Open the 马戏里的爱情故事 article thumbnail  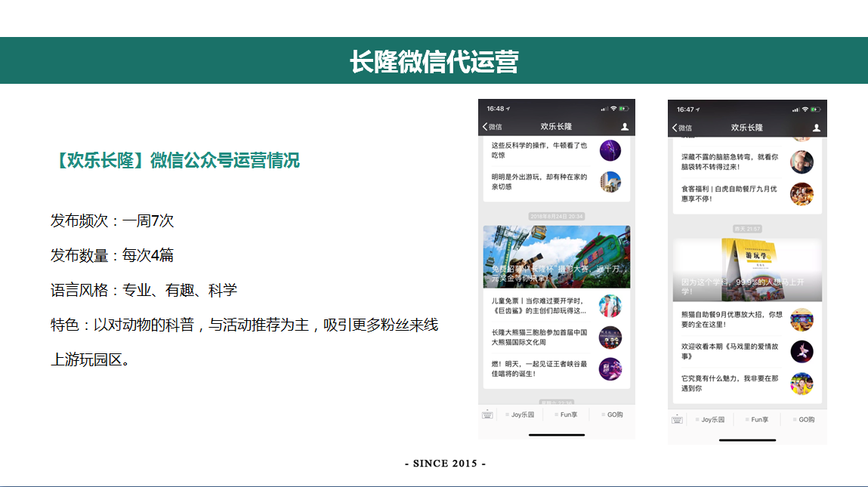tap(802, 351)
